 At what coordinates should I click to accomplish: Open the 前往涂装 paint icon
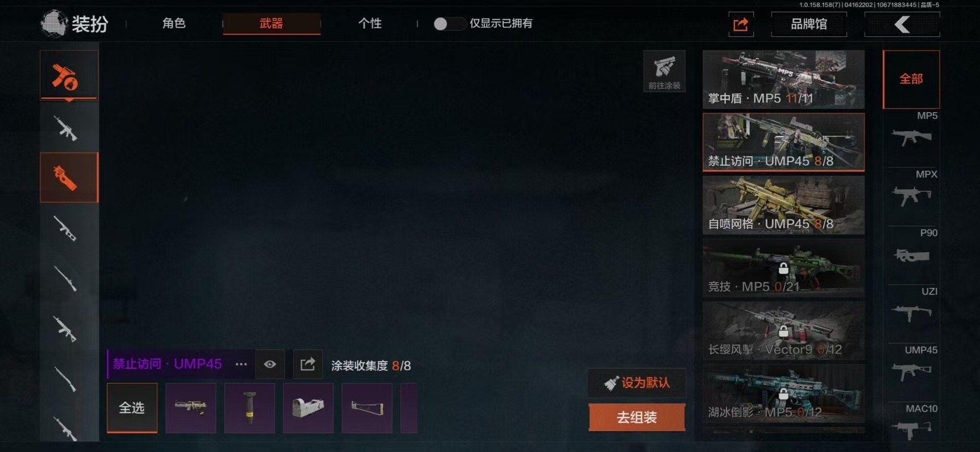tap(664, 71)
